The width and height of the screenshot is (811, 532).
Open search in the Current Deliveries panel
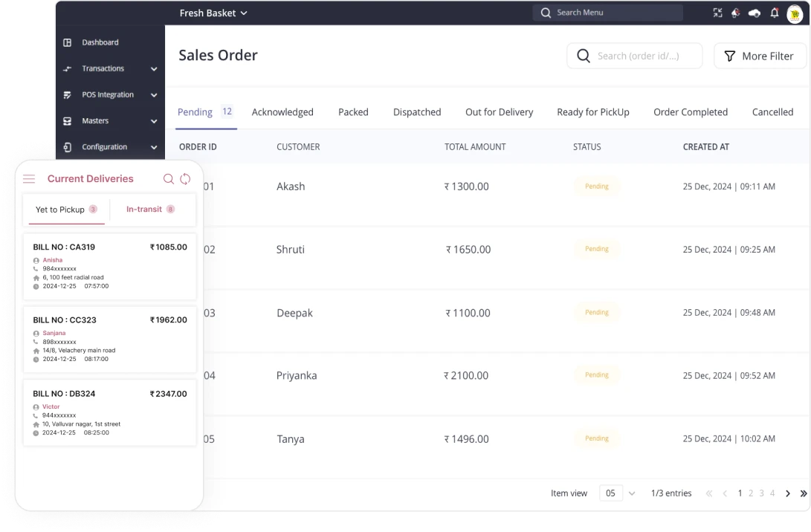[x=169, y=178]
